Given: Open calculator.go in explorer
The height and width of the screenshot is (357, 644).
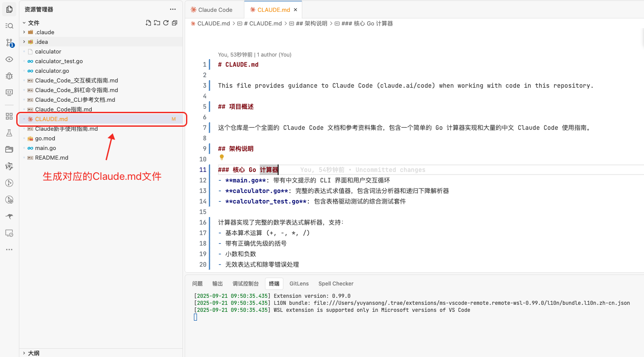Looking at the screenshot, I should (101, 71).
